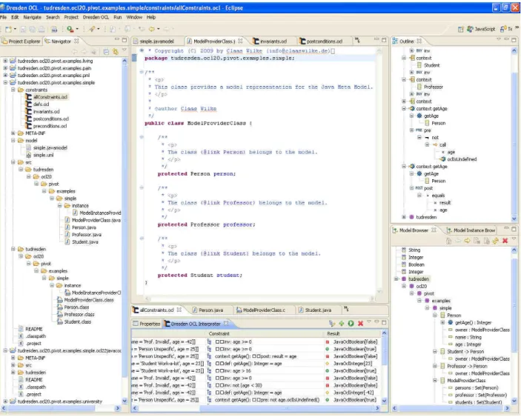Open the Dresden OCL menu
This screenshot has height=420, width=521.
[96, 17]
